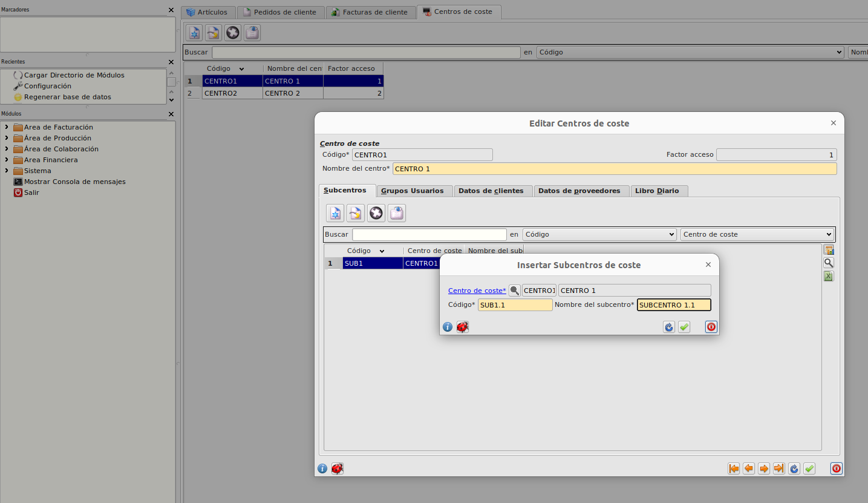
Task: Open the Código search dropdown in Subcentros
Action: click(x=599, y=234)
